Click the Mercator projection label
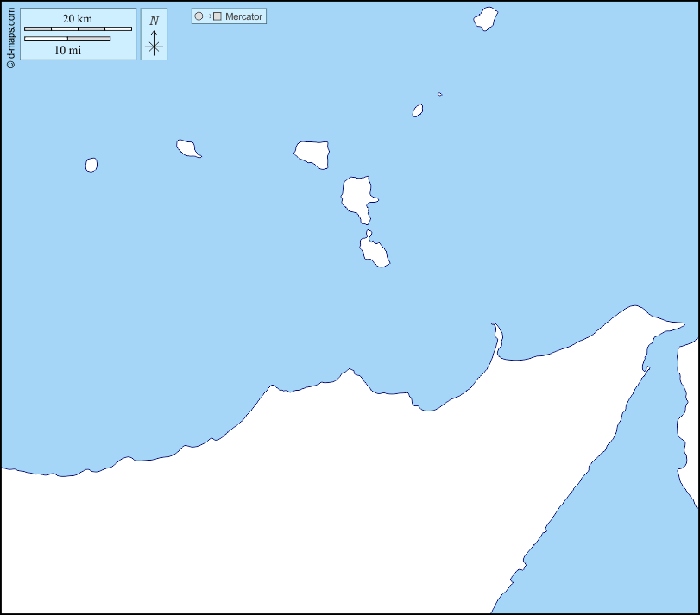700x615 pixels. 243,16
